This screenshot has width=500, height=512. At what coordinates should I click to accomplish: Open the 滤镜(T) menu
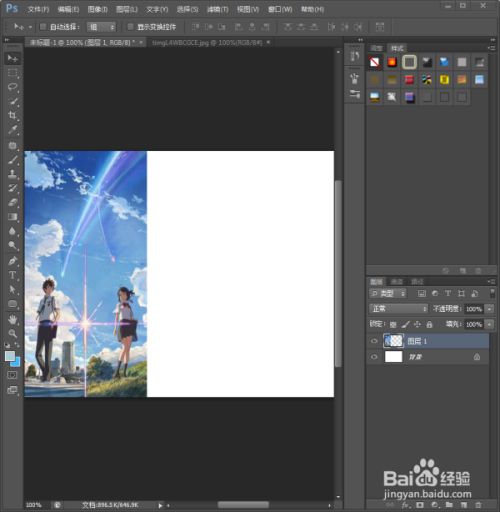(x=218, y=9)
